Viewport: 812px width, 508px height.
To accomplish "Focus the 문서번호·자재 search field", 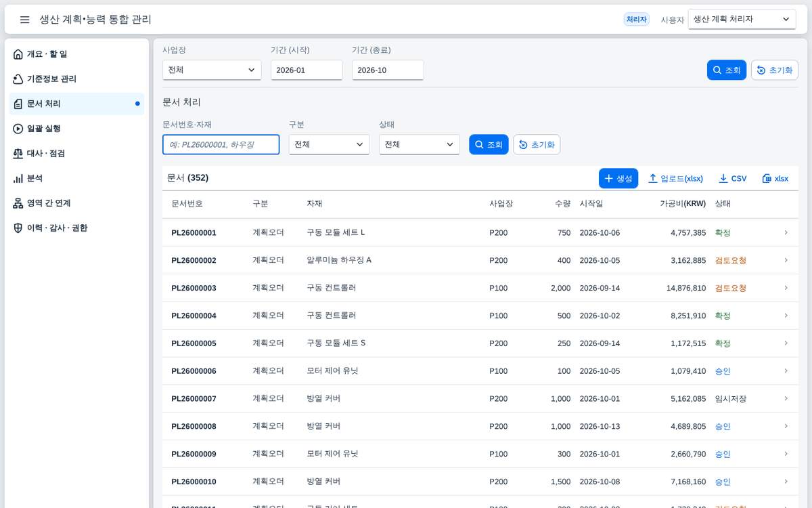I will pyautogui.click(x=221, y=144).
